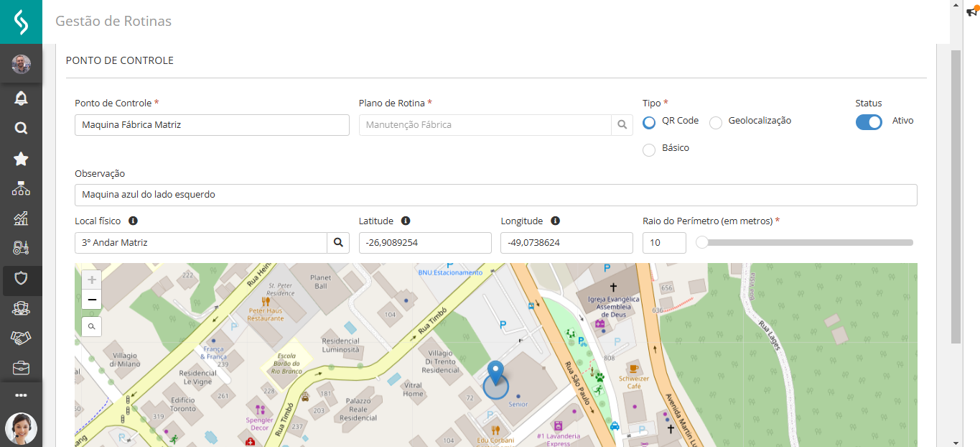Zoom in on the map
This screenshot has height=447, width=980.
click(x=92, y=280)
